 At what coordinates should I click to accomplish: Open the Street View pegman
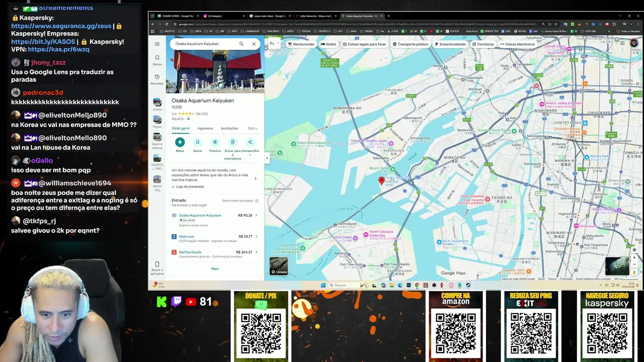tap(634, 272)
